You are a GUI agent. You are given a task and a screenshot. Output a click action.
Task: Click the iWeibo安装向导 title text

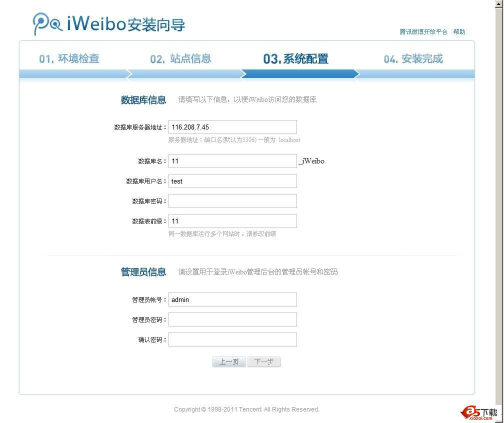coord(126,24)
